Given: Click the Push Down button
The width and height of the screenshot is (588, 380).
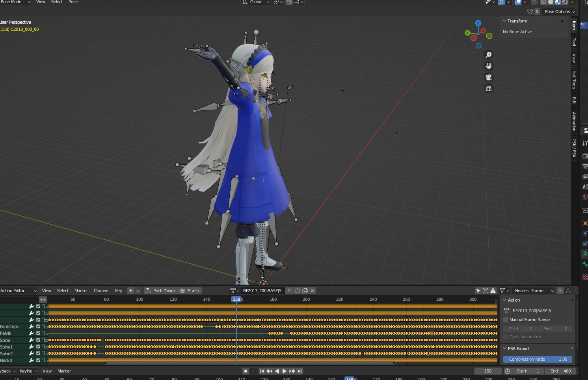Looking at the screenshot, I should click(x=160, y=291).
